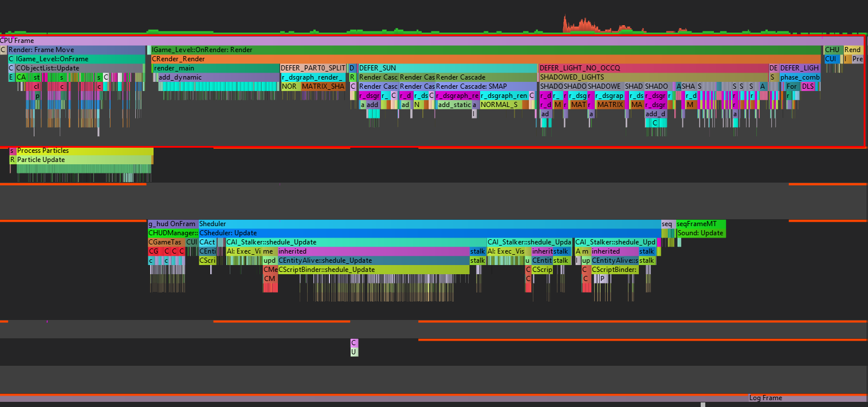This screenshot has width=868, height=407.
Task: Click the NORMAL_S block under DEFER_SUN
Action: [x=504, y=105]
